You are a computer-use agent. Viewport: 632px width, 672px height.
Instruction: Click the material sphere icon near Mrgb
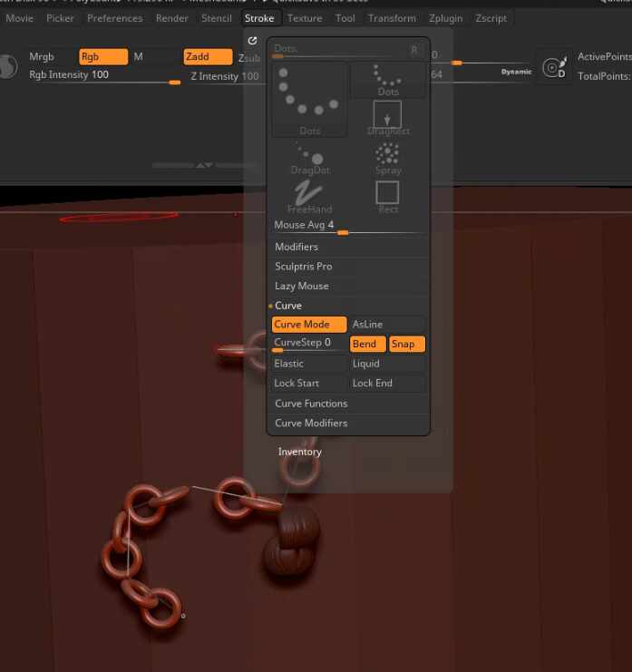click(8, 66)
